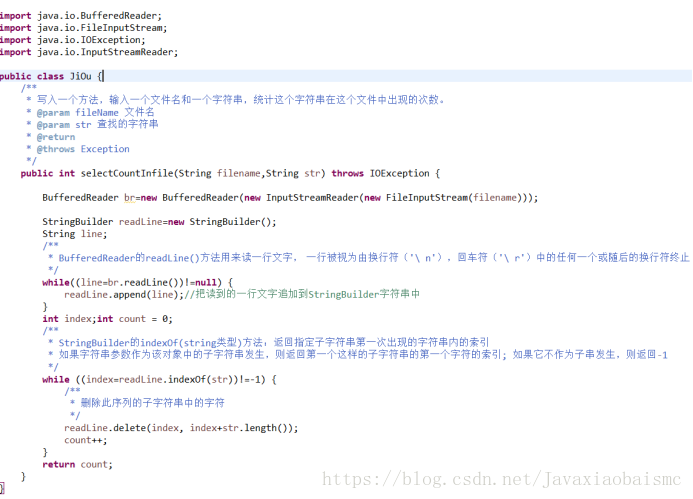Click the 'readLine.append(line);' statement
Image resolution: width=693 pixels, height=499 pixels.
124,294
